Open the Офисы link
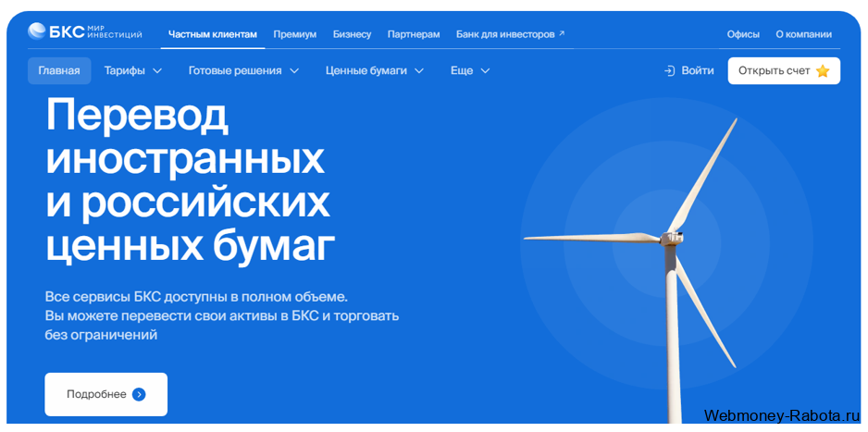 click(x=743, y=34)
